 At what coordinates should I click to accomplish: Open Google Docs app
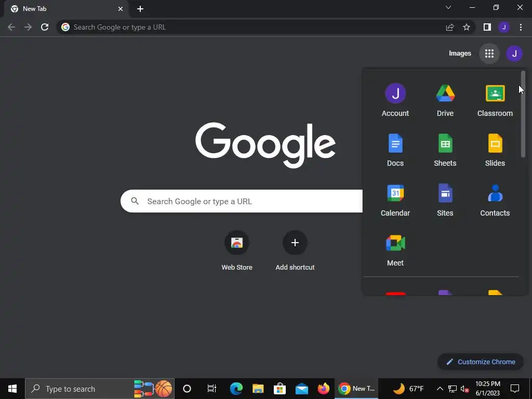[395, 150]
